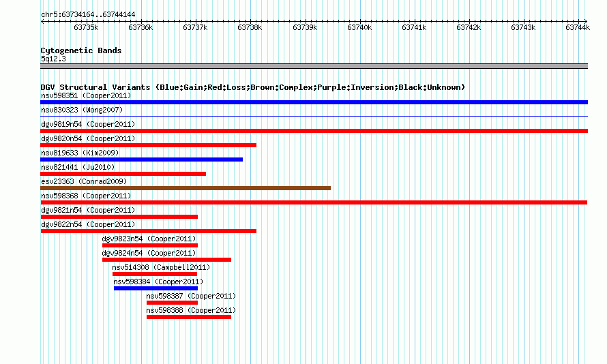
Task: Open variant label nsv830323 (Wong2007)
Action: point(82,110)
